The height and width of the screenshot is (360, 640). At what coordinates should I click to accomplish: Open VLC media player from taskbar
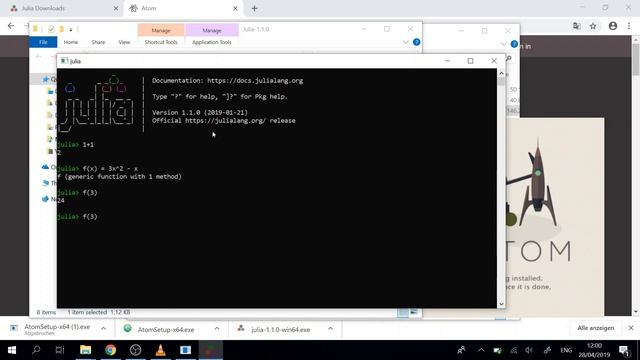pyautogui.click(x=160, y=350)
